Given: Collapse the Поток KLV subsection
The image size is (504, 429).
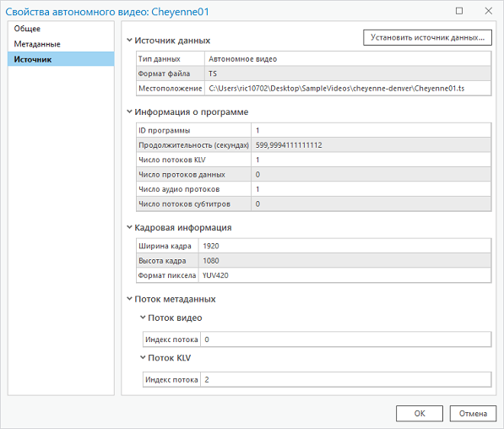Looking at the screenshot, I should tap(143, 357).
